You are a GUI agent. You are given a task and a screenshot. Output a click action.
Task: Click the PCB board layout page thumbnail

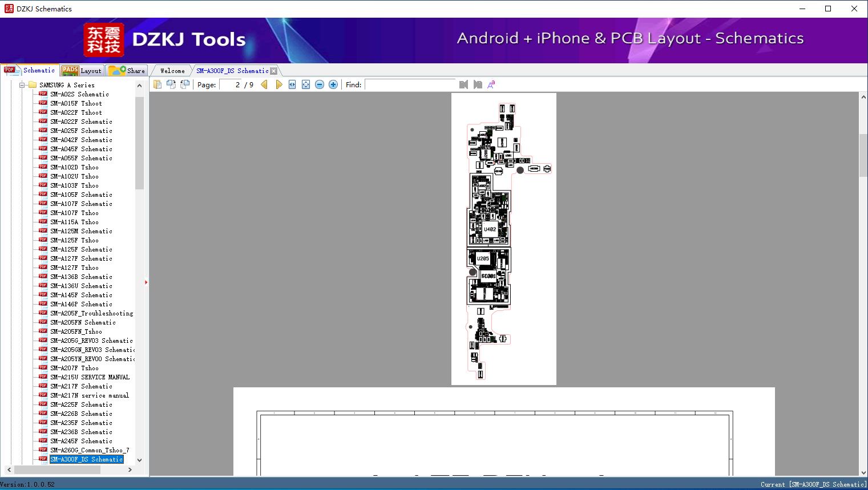click(x=504, y=239)
